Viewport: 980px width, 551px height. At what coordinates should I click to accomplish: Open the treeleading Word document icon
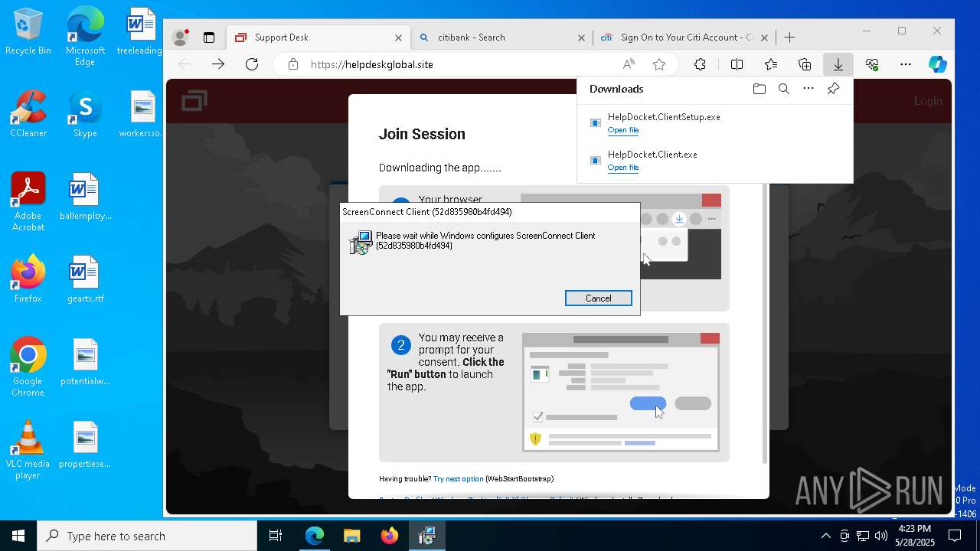tap(139, 32)
